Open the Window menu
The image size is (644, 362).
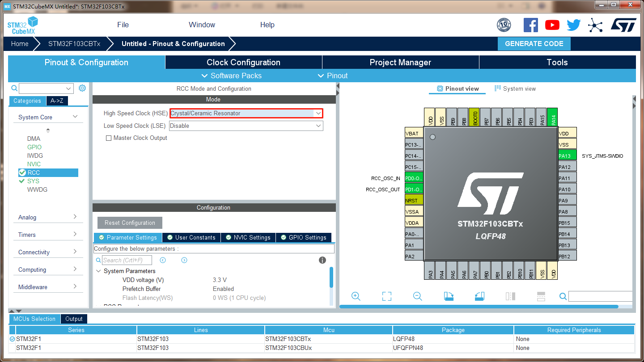(202, 25)
